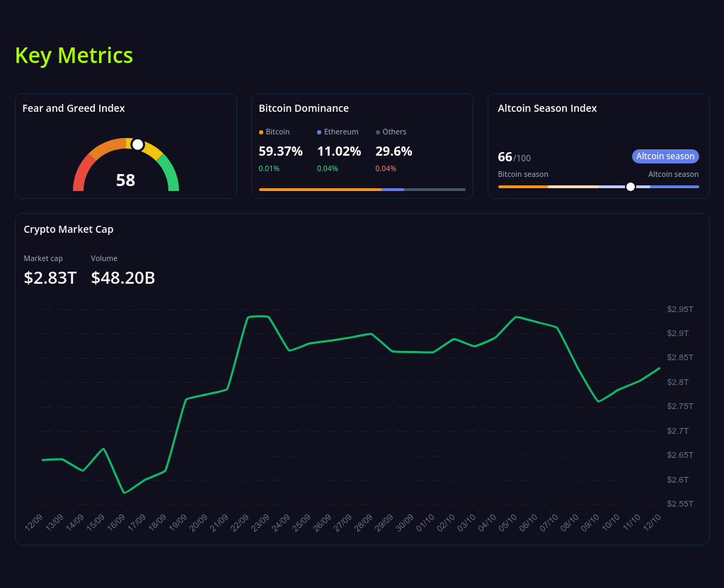
Task: Click the $2.8T axis label
Action: 677,382
